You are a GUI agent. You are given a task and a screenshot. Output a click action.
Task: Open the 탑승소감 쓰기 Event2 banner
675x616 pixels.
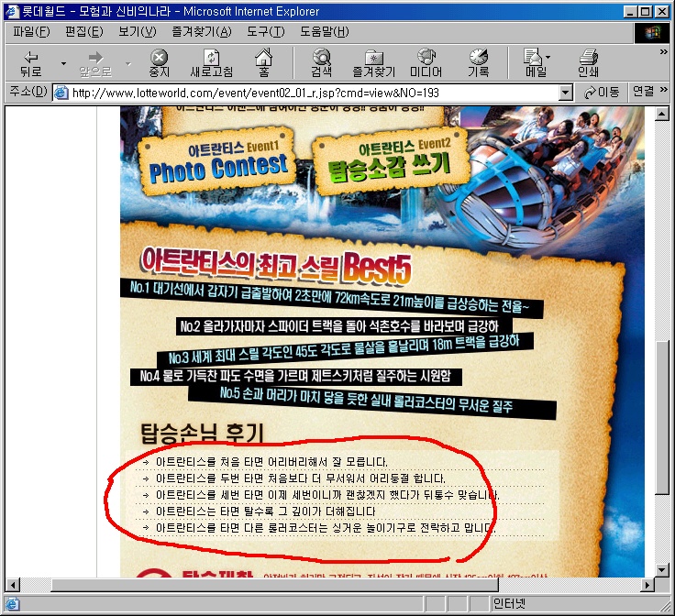coord(390,161)
